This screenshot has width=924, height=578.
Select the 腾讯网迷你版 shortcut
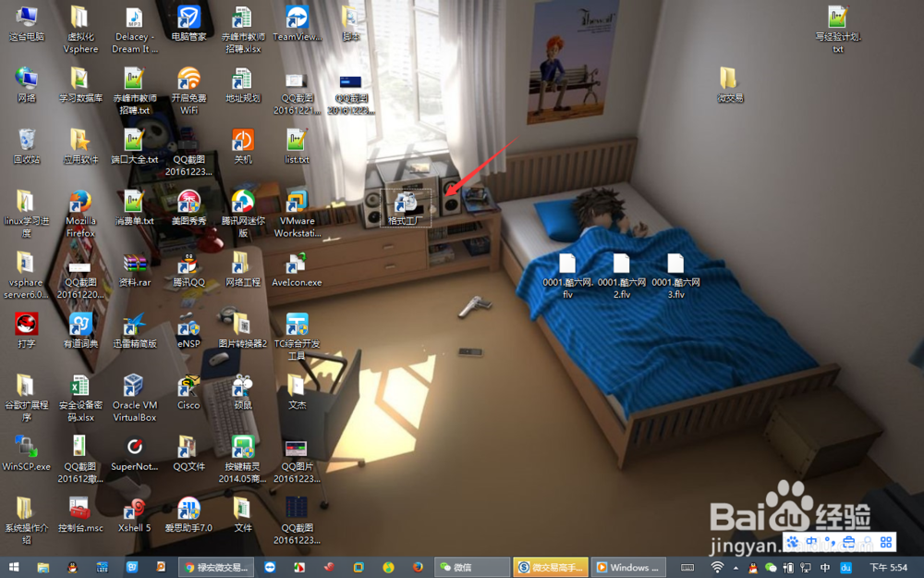(x=243, y=214)
